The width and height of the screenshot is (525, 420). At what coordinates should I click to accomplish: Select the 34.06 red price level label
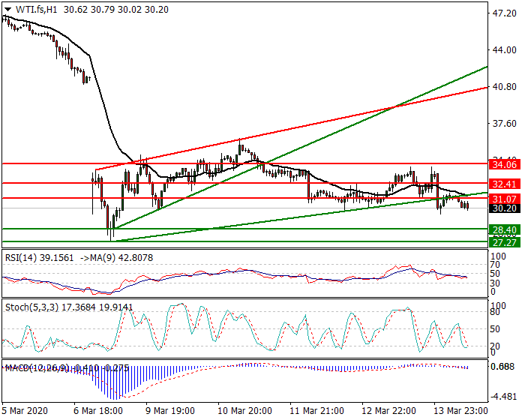[x=505, y=164]
